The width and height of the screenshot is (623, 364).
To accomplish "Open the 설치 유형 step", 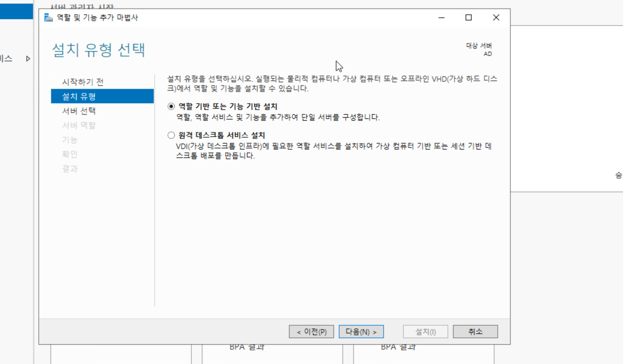I will 79,96.
